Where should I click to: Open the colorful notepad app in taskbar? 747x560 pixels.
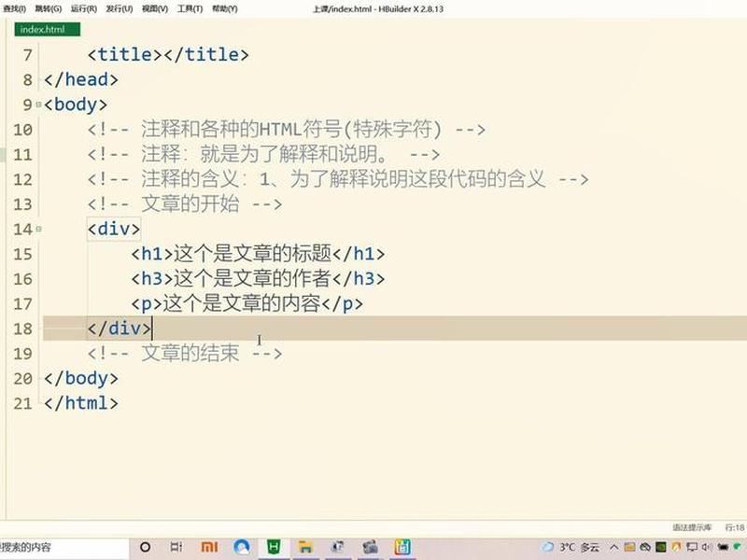402,547
